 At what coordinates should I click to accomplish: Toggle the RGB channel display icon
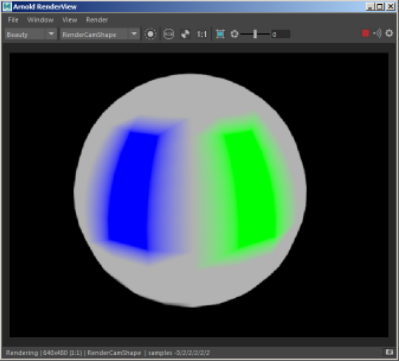[169, 34]
